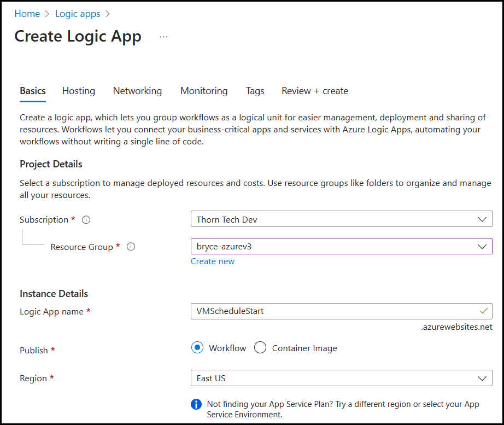The height and width of the screenshot is (425, 504).
Task: Select the Container Image publish option
Action: (260, 347)
